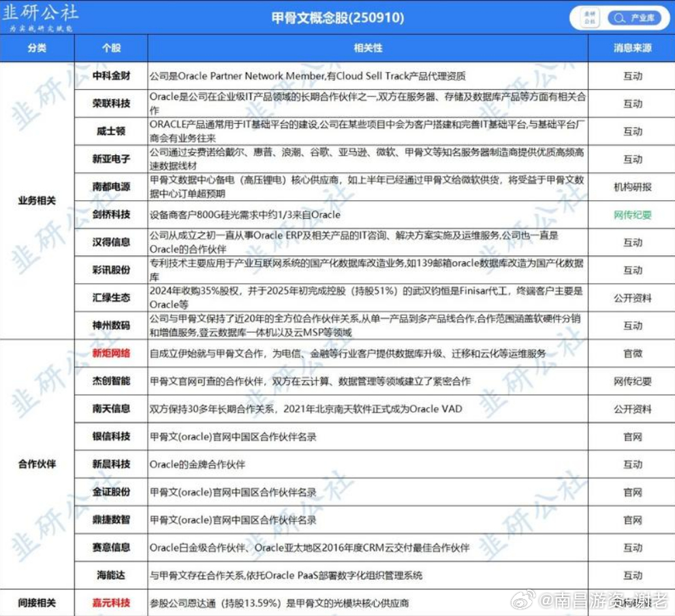Select stock 荣联科技
The image size is (675, 616).
111,103
